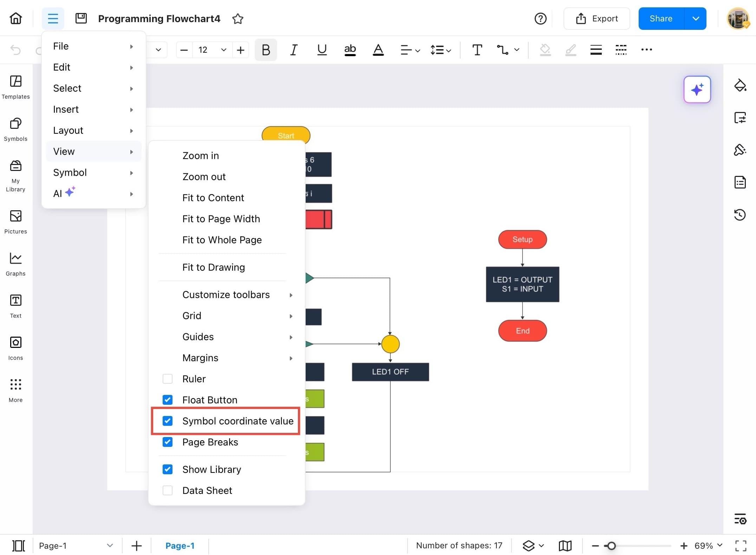Screen dimensions: 756x555
Task: Click the blue Share button
Action: tap(661, 19)
